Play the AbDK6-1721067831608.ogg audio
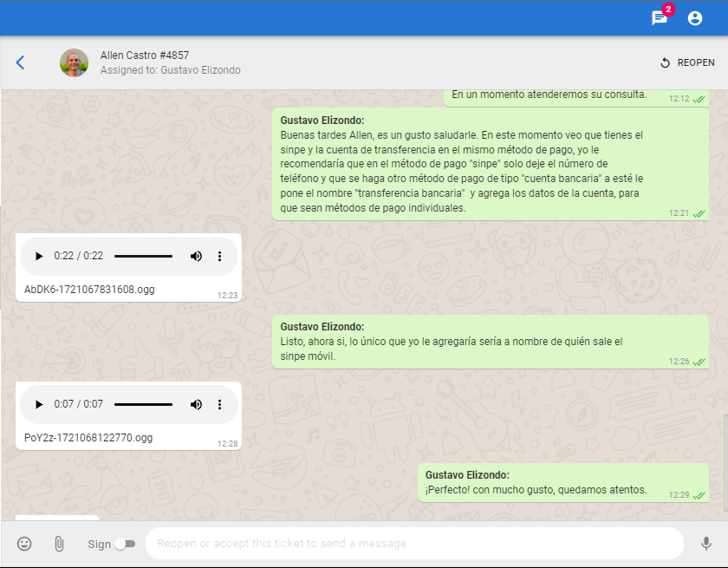The image size is (728, 568). (38, 256)
